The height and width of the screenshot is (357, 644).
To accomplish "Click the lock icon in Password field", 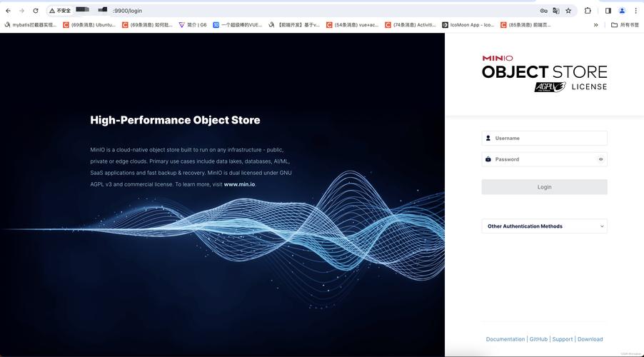I will (x=488, y=159).
